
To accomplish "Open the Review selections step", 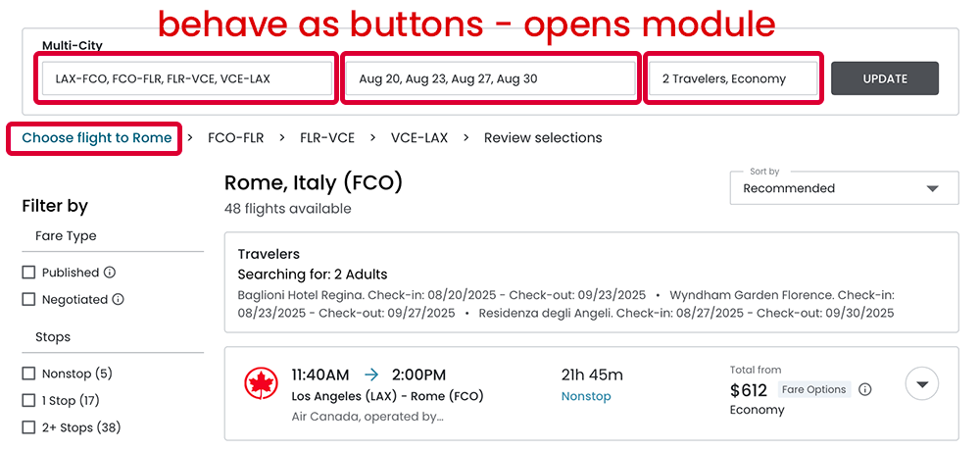I will pos(543,138).
